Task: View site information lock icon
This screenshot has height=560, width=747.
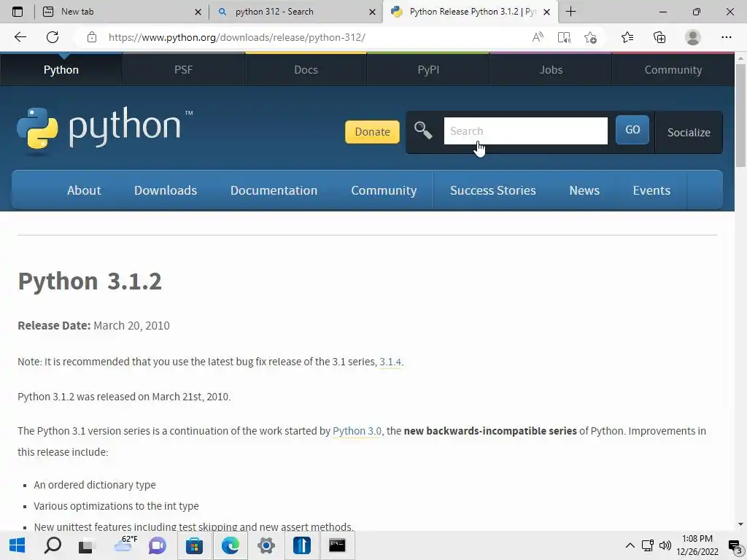Action: [x=92, y=37]
